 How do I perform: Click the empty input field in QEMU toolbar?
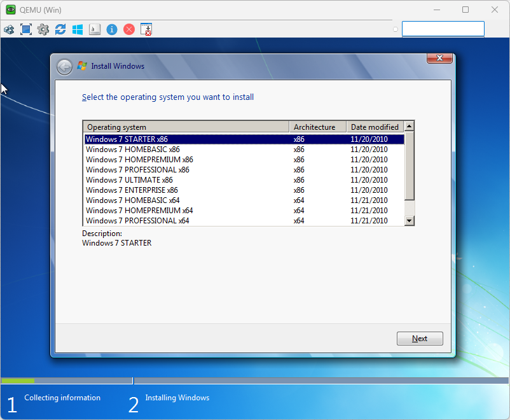443,29
